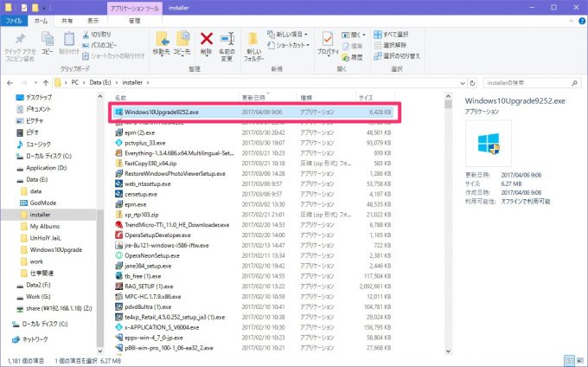Click the Copy (コピー) ribbon icon

tap(48, 39)
